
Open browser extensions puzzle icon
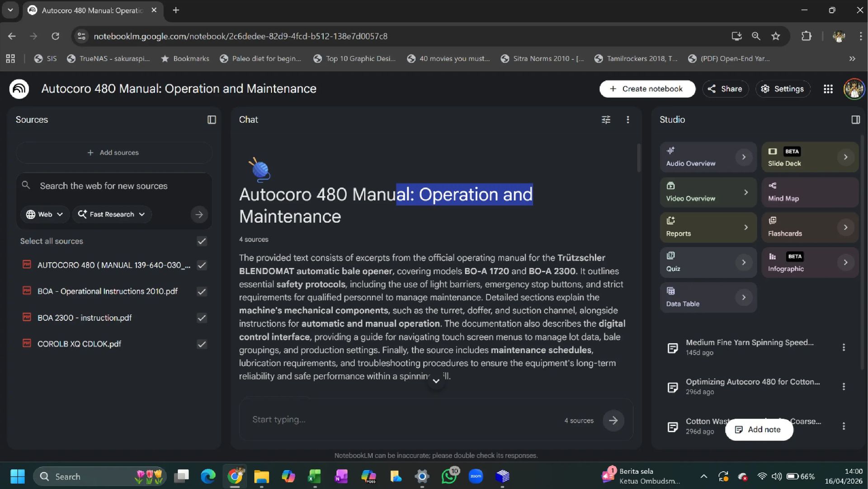806,36
